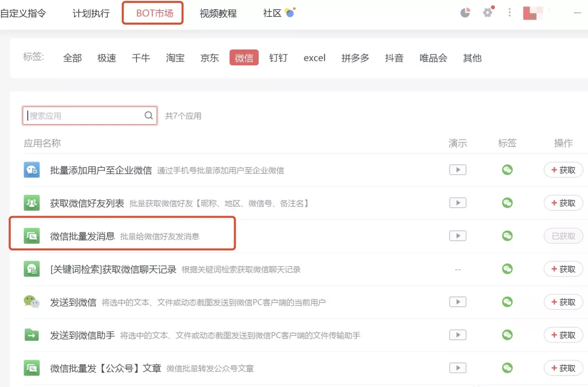This screenshot has height=387, width=588.
Task: Click WeChat tag icon for 微信批量发消息
Action: tap(507, 236)
